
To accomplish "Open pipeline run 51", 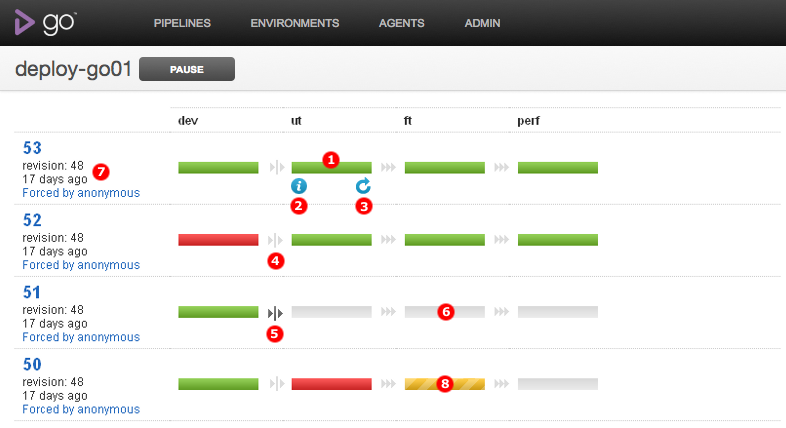I will click(x=31, y=292).
